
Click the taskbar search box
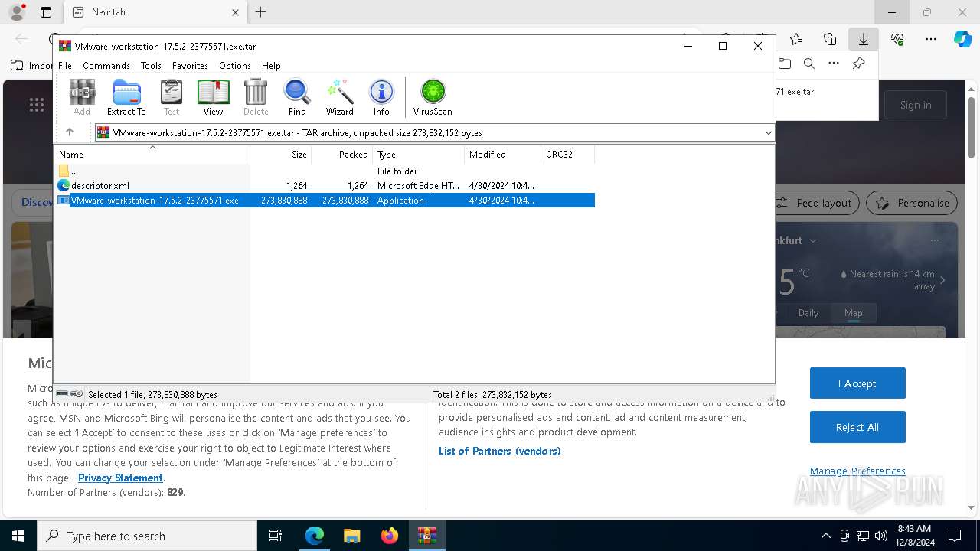(147, 536)
